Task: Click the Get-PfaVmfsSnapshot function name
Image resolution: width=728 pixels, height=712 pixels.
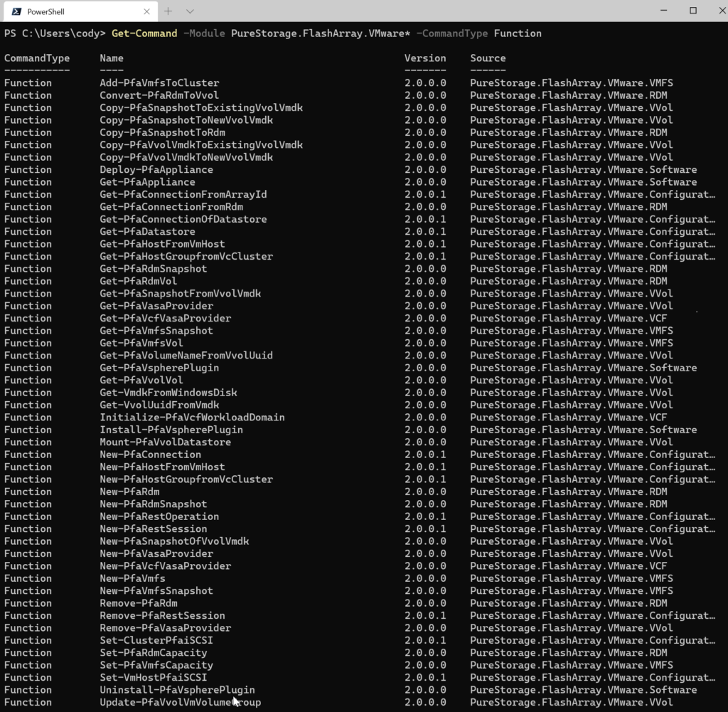Action: [x=156, y=331]
